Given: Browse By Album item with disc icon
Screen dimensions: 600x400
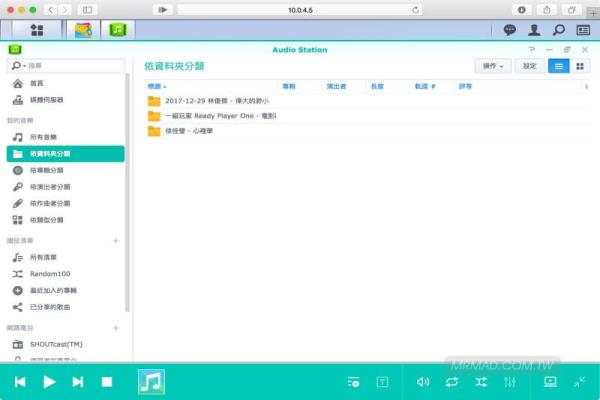Looking at the screenshot, I should click(x=65, y=170).
